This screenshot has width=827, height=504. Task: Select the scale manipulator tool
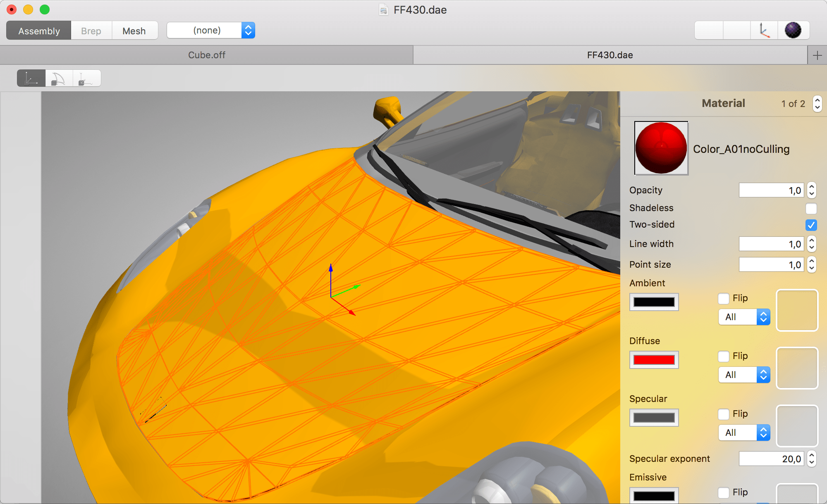[87, 78]
